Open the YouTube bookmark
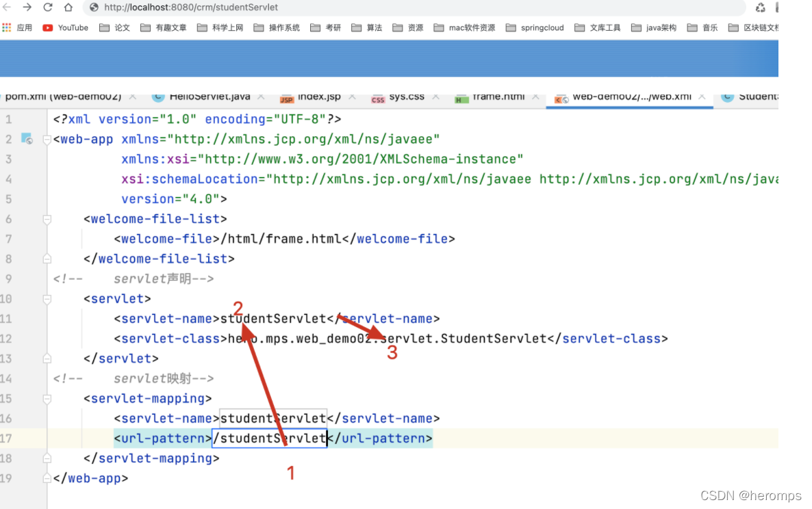 click(65, 27)
